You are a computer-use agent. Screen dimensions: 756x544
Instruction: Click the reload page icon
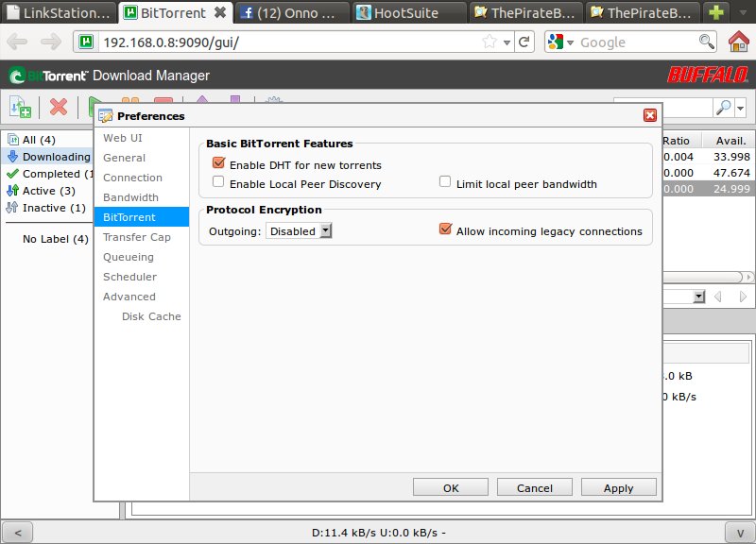pos(524,42)
